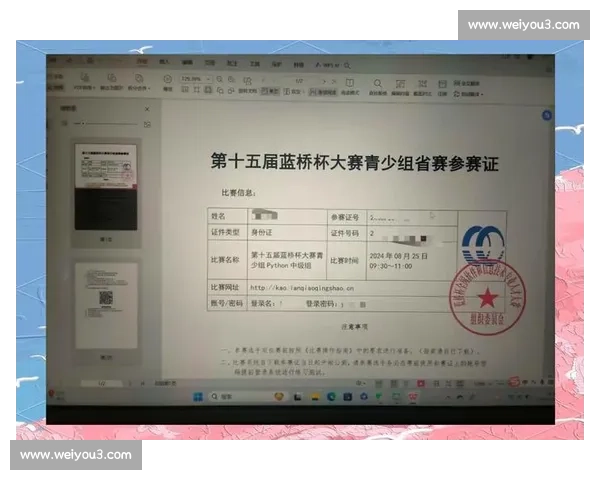
Task: Close the thumbnail side panel
Action: (147, 109)
